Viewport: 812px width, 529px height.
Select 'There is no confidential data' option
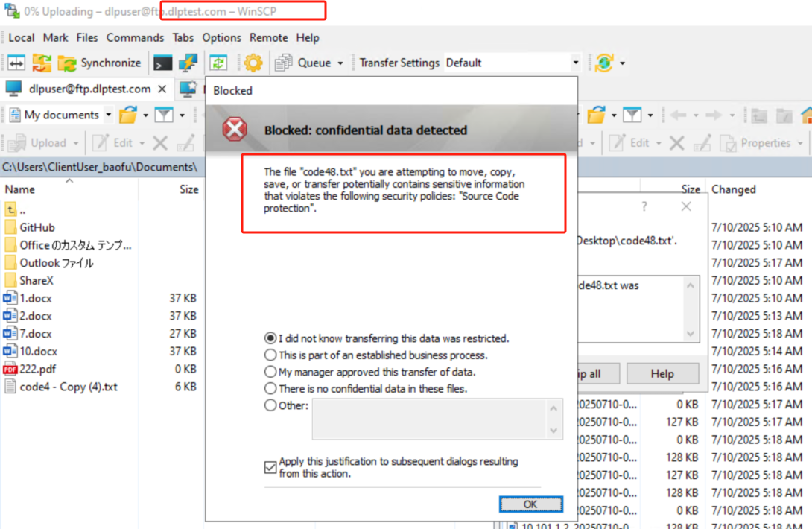pyautogui.click(x=270, y=389)
